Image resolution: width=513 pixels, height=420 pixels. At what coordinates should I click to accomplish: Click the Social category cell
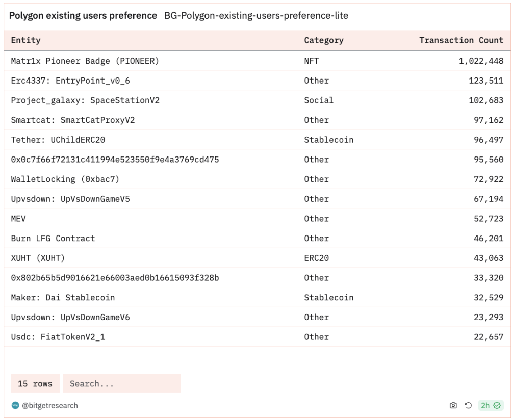(x=319, y=100)
